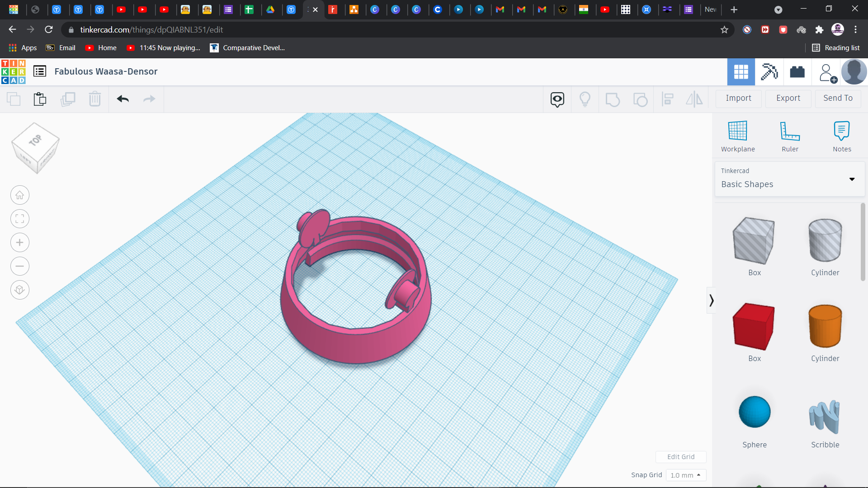
Task: Expand the Basic Shapes dropdown
Action: tap(852, 179)
